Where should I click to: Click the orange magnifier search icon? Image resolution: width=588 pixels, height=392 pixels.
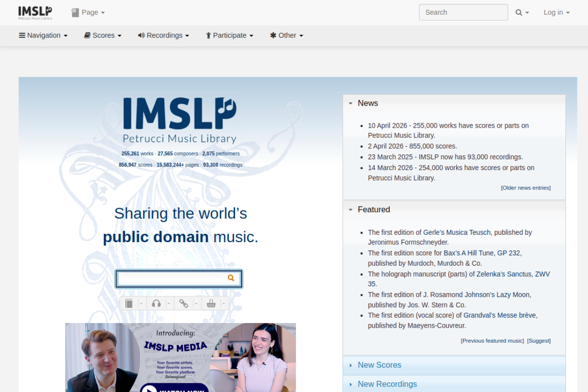point(231,278)
